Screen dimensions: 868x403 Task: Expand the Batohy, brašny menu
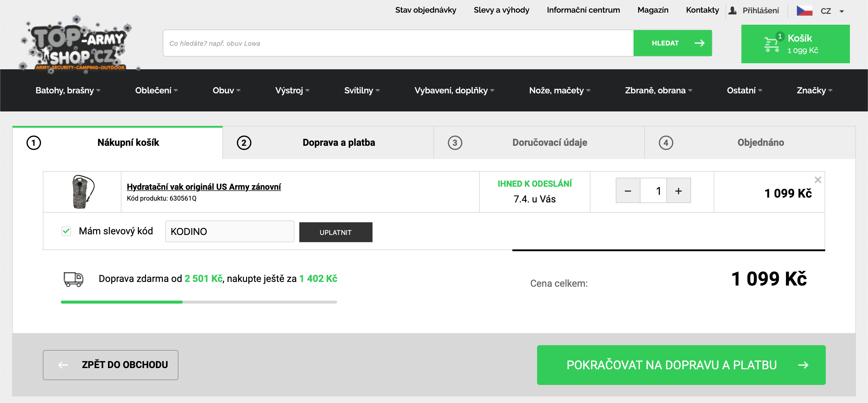tap(68, 90)
